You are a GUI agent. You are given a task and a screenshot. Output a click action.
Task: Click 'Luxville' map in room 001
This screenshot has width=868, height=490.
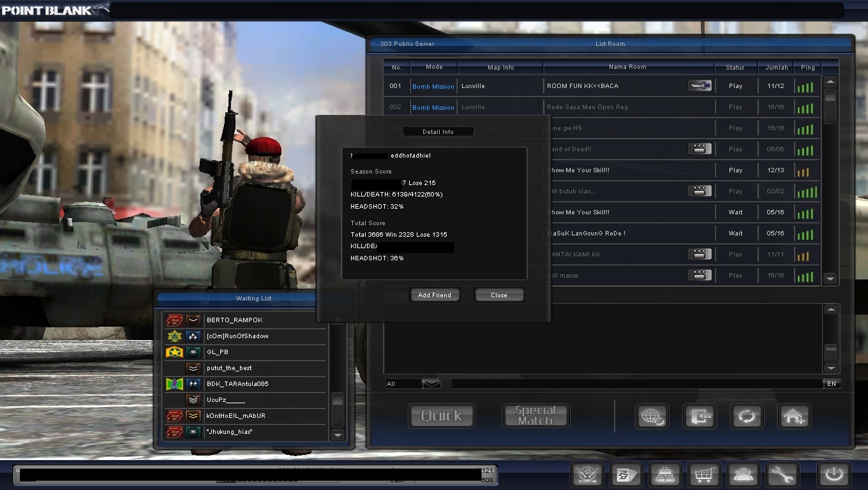click(473, 85)
